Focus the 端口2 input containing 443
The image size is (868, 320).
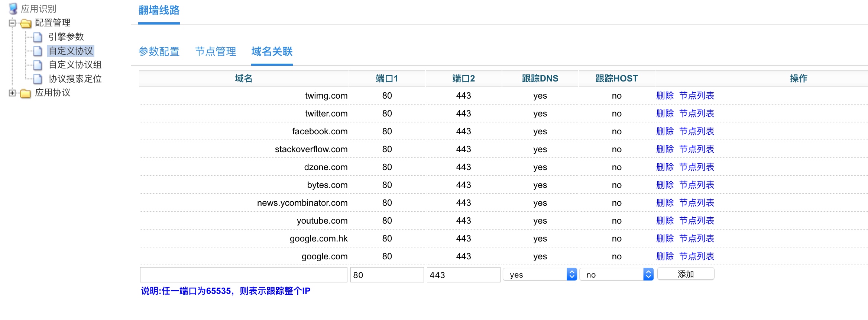[463, 275]
